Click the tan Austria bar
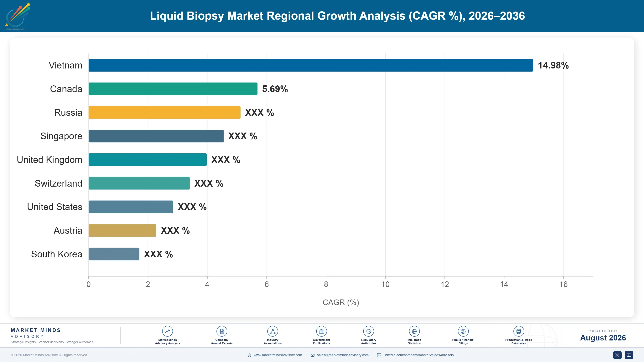 (122, 230)
